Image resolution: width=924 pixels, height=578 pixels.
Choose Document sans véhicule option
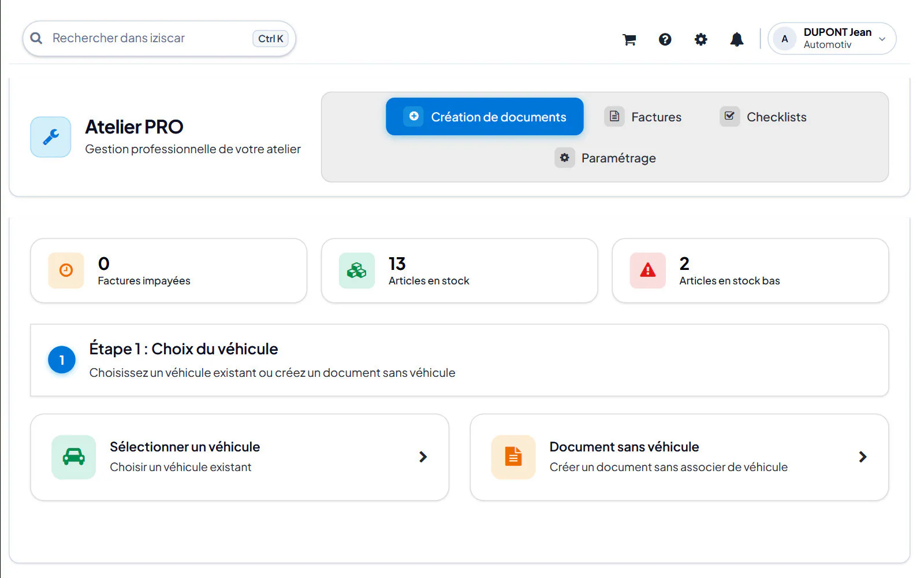[679, 457]
